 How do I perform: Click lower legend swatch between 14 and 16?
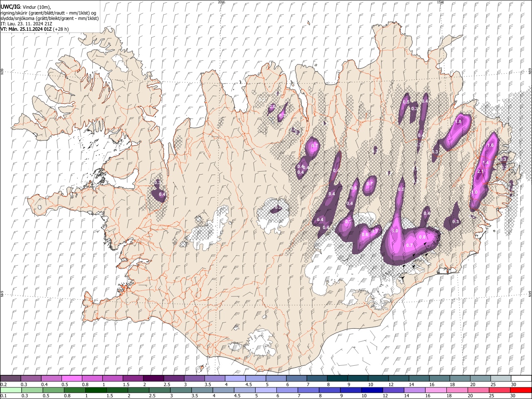(x=414, y=390)
